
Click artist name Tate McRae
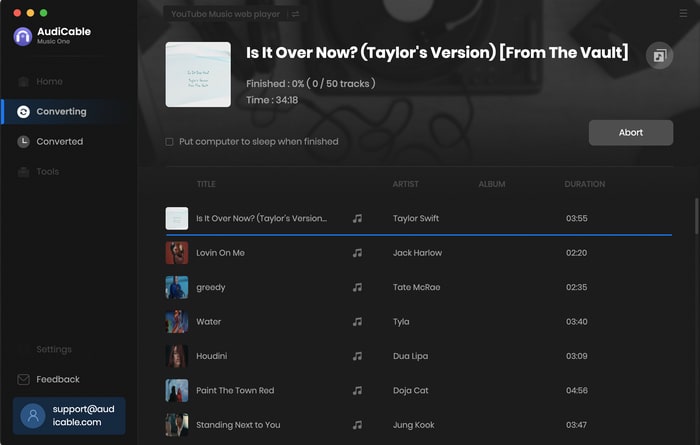(x=417, y=287)
